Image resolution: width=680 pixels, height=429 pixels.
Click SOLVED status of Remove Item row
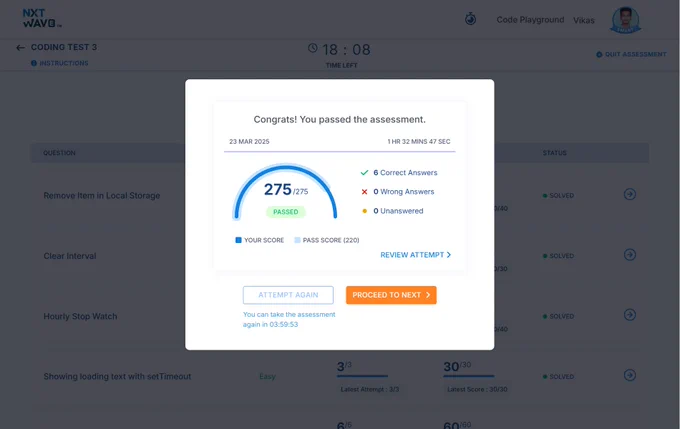[x=558, y=196]
